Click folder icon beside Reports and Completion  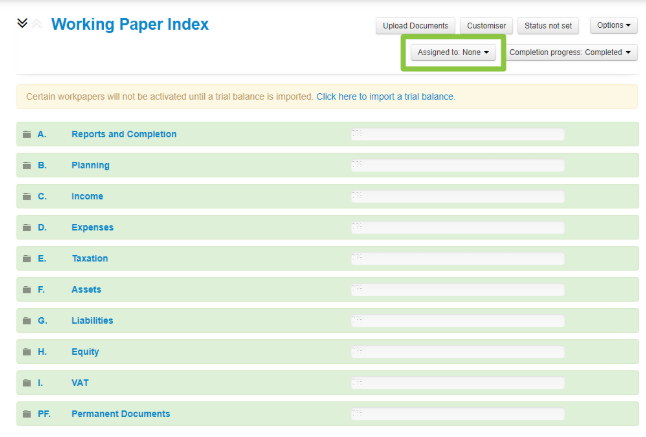coord(26,134)
